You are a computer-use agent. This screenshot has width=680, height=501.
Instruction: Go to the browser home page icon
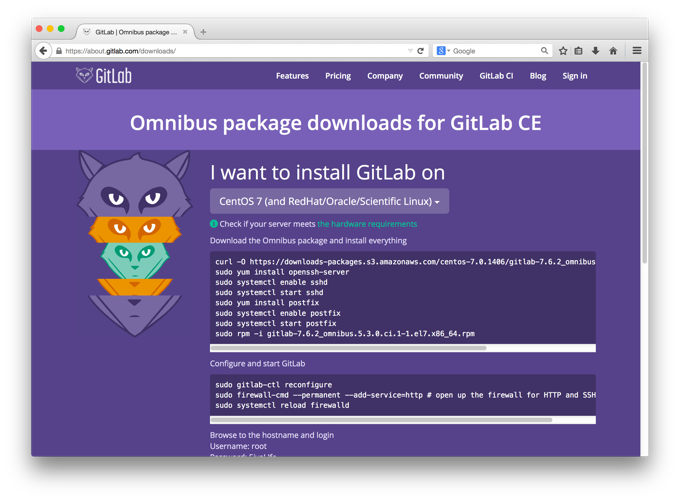point(613,51)
